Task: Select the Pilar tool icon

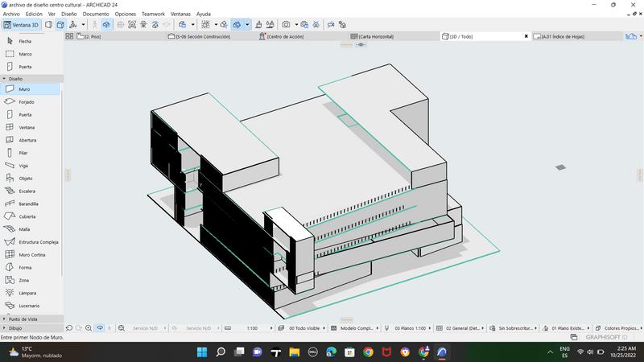Action: tap(10, 153)
